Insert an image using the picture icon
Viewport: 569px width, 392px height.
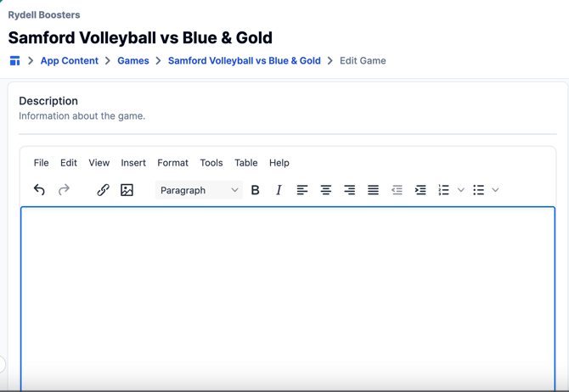pos(127,190)
